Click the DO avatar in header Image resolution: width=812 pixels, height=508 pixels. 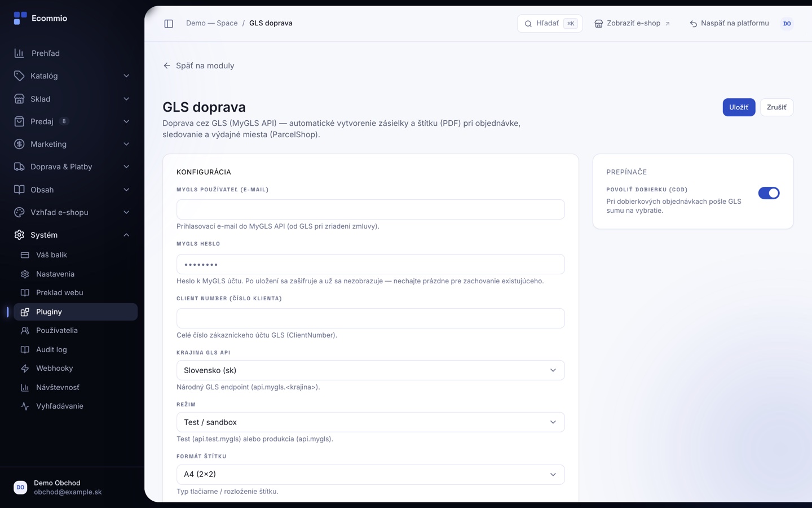click(787, 24)
